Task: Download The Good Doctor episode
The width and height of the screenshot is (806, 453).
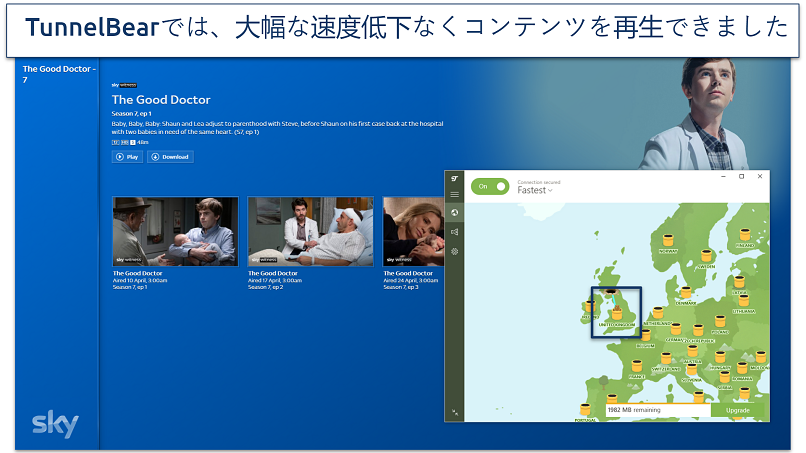Action: coord(170,157)
